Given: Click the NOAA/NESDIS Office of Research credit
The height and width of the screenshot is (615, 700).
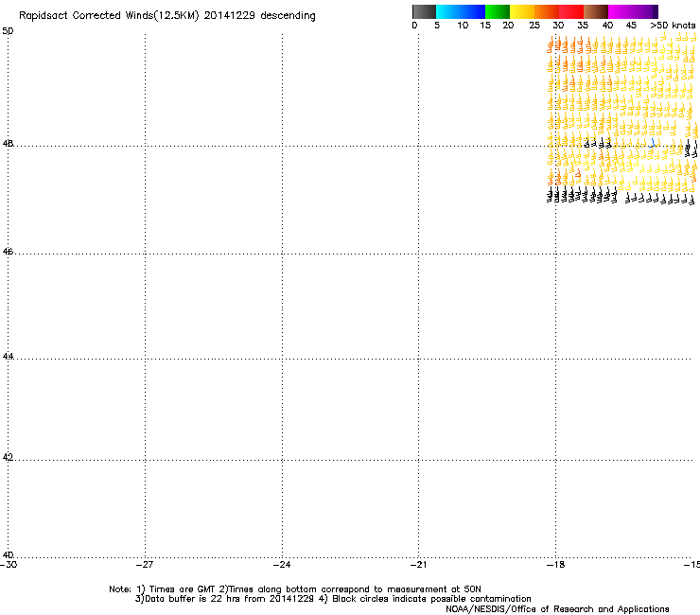Looking at the screenshot, I should tap(557, 609).
